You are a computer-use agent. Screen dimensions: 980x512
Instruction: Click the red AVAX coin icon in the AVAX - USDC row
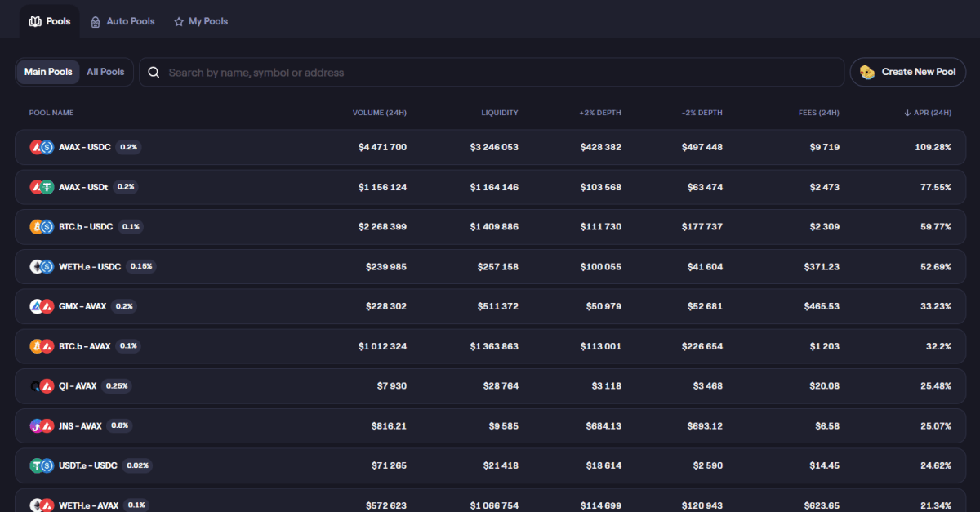36,147
